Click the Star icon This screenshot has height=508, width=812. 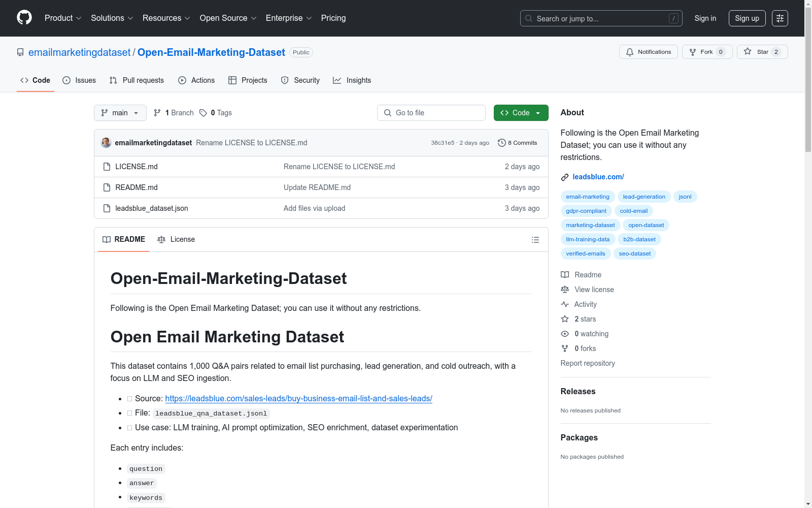[x=748, y=51]
